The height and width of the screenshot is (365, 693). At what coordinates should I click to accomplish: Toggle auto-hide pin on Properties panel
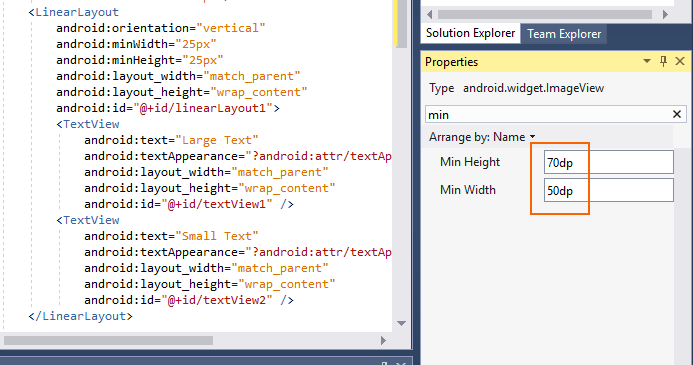pyautogui.click(x=663, y=61)
